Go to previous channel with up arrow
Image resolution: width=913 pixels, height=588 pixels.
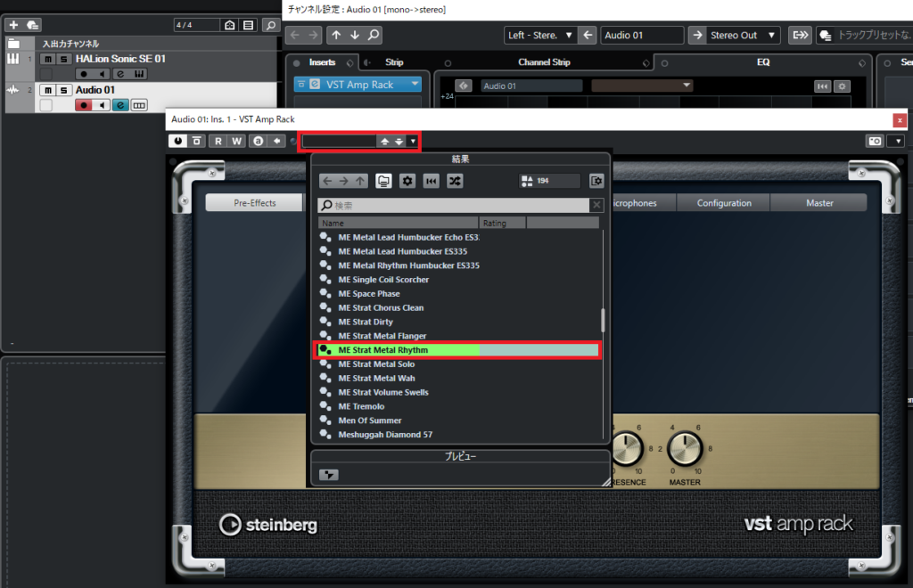tap(336, 35)
